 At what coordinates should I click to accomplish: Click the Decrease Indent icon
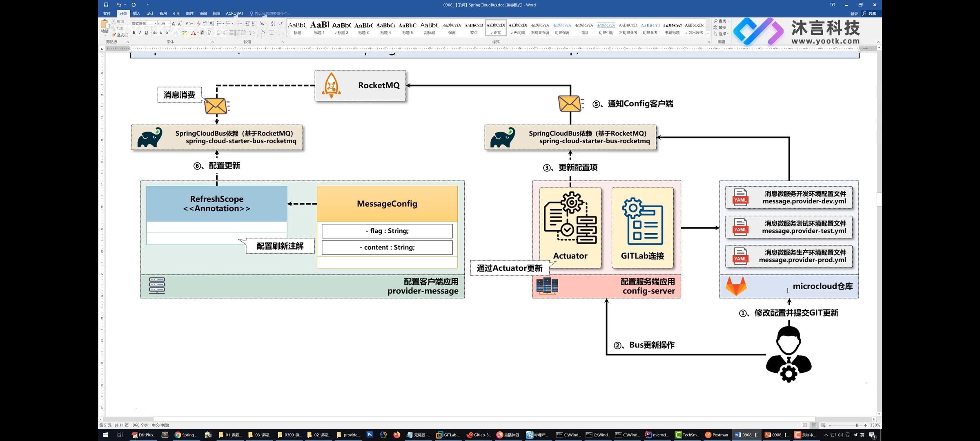[x=247, y=23]
